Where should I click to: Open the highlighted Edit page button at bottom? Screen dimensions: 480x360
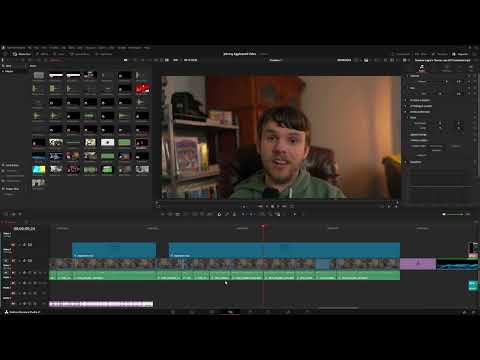pos(230,312)
